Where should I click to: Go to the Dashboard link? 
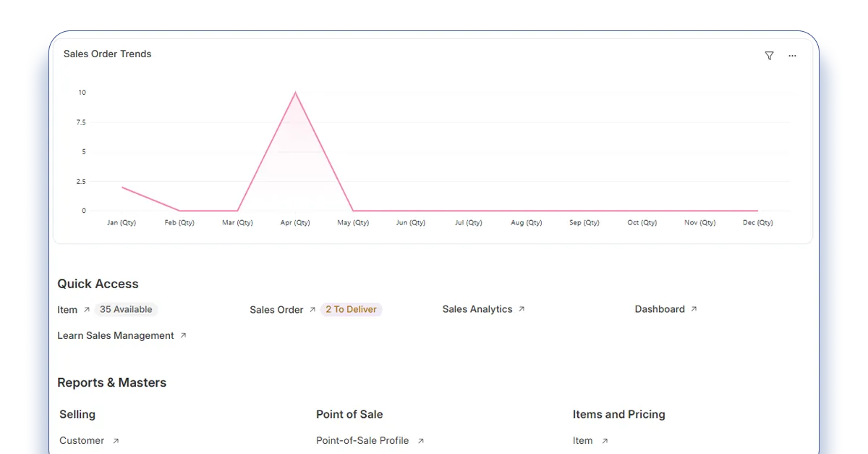659,309
